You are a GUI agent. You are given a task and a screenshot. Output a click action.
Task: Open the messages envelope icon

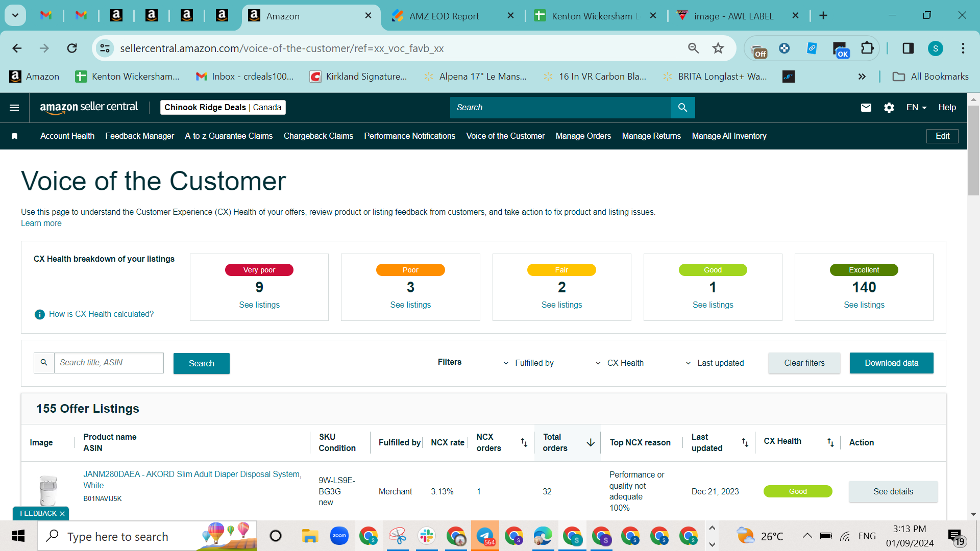(x=866, y=108)
